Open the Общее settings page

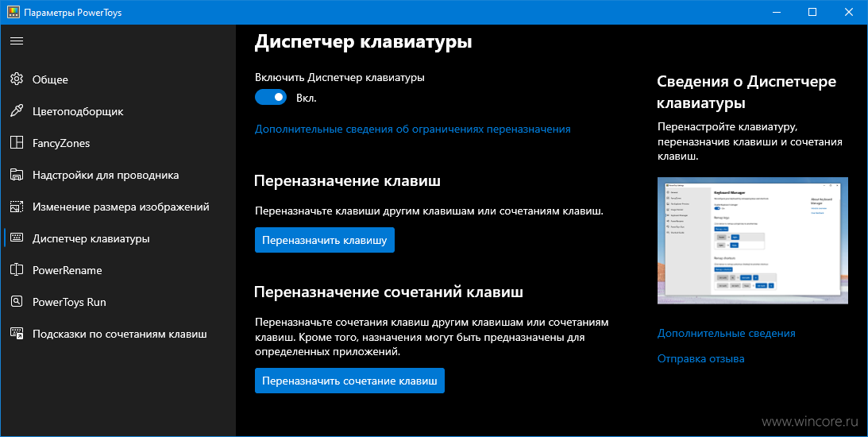pyautogui.click(x=118, y=79)
